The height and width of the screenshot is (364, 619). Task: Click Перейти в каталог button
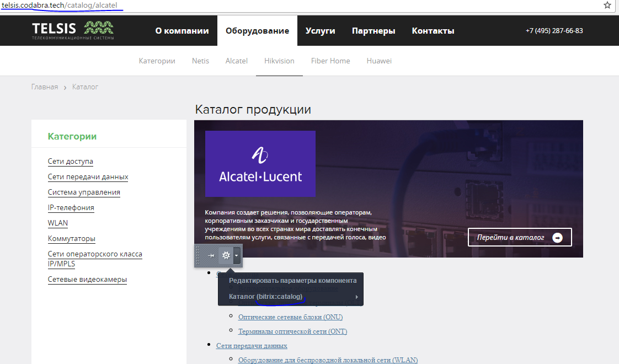[x=520, y=237]
